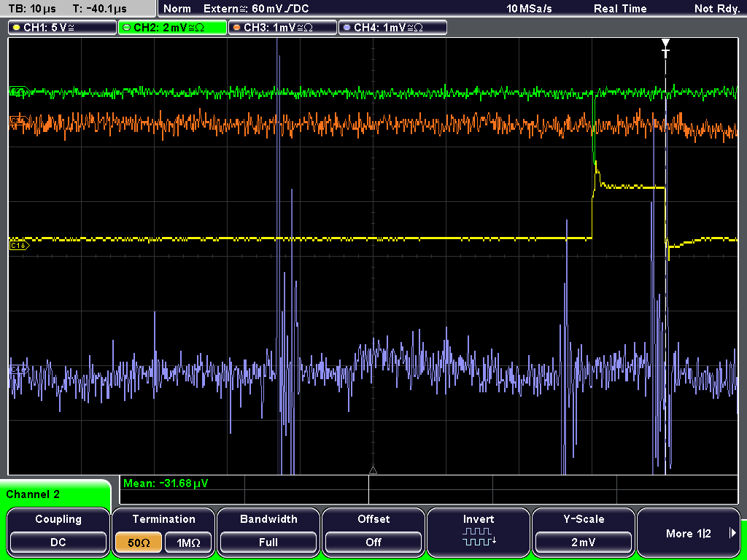Screen dimensions: 747x560
Task: Click the Not Rdy. status label
Action: coord(716,9)
